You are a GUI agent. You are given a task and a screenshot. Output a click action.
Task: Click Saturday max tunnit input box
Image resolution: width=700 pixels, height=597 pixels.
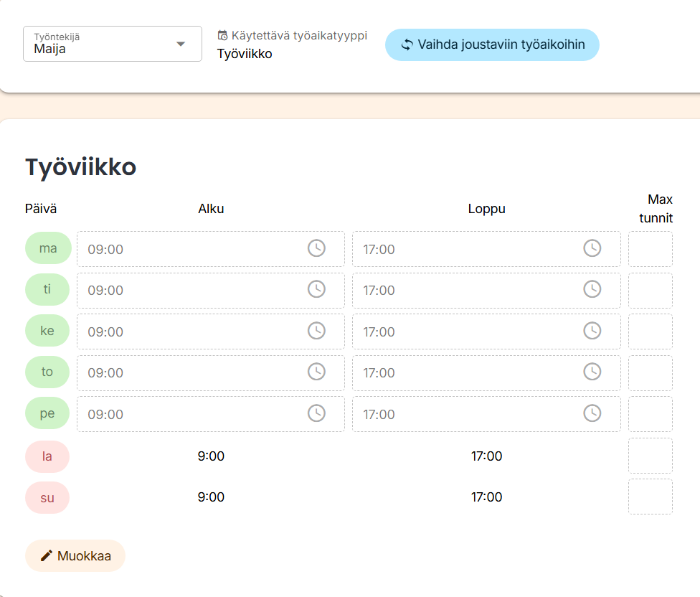click(650, 456)
